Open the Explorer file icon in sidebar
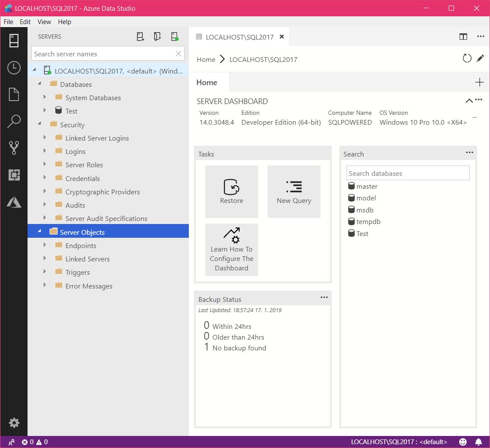490x448 pixels. click(x=14, y=94)
